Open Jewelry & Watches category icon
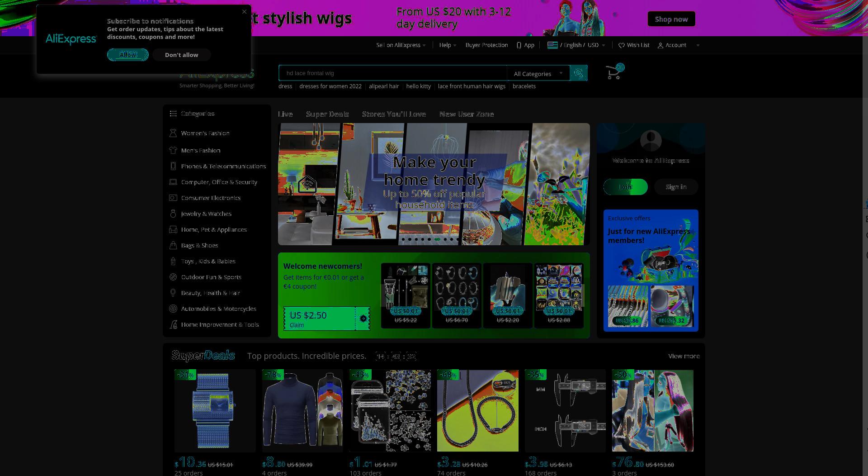The width and height of the screenshot is (868, 476). coord(173,214)
